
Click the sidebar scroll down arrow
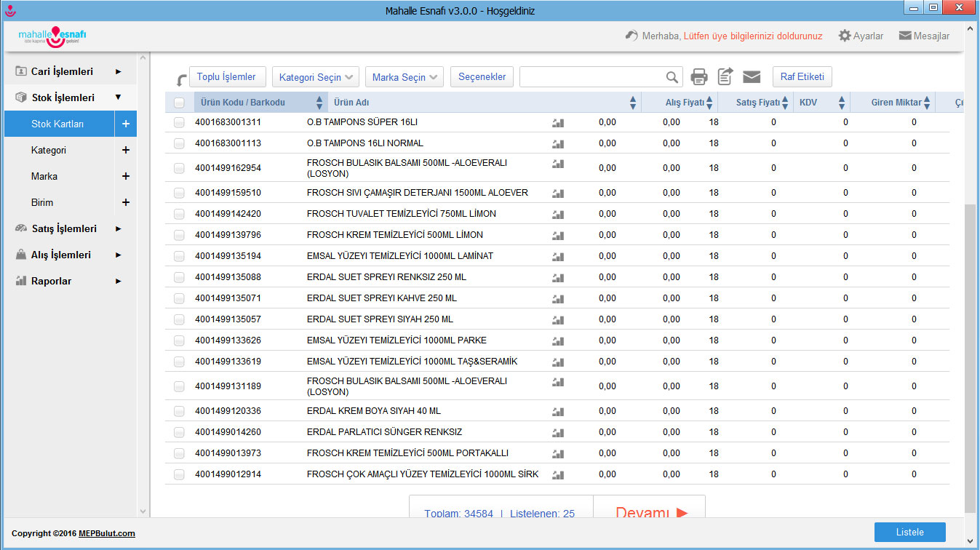point(143,511)
